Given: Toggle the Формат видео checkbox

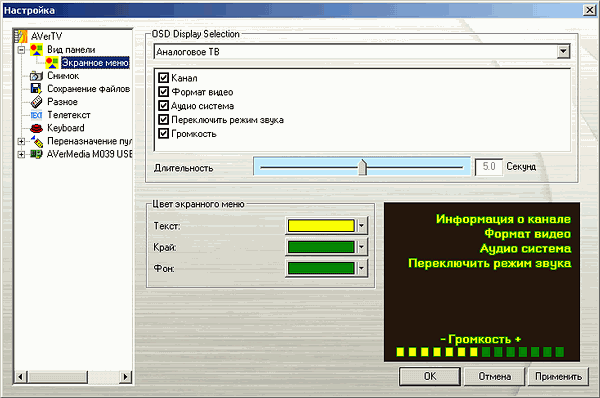Looking at the screenshot, I should point(163,92).
